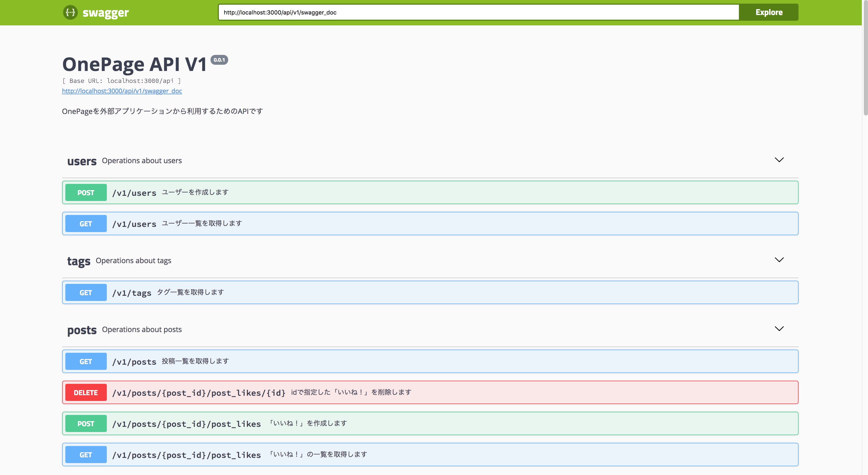Click the tags section heading
This screenshot has height=475, width=868.
point(79,261)
